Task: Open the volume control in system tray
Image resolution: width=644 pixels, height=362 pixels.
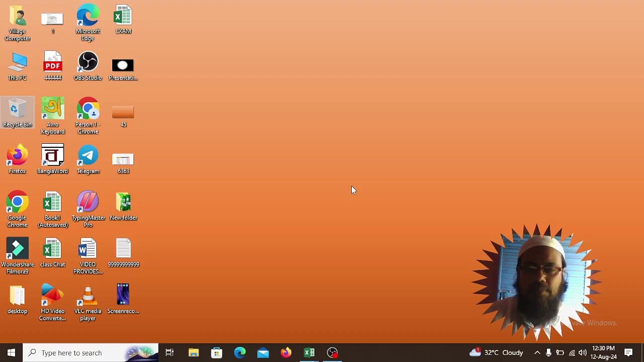Action: (x=583, y=352)
